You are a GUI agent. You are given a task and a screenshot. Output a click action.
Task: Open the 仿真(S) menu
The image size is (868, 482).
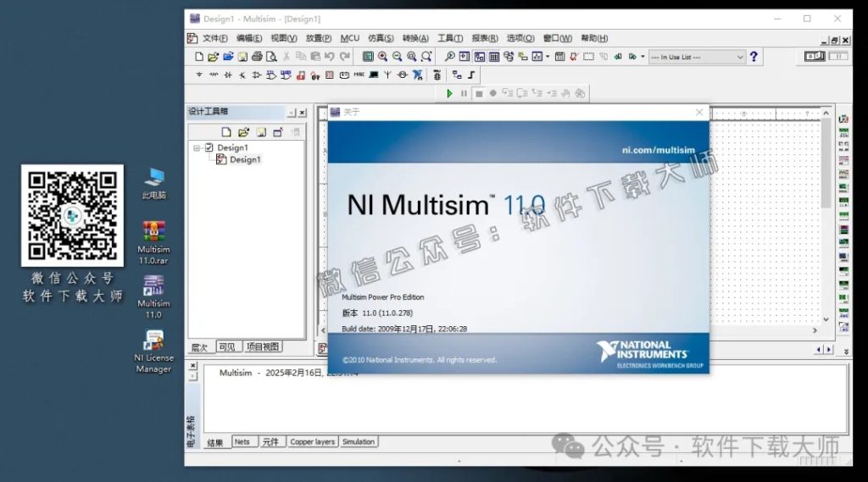[x=381, y=38]
